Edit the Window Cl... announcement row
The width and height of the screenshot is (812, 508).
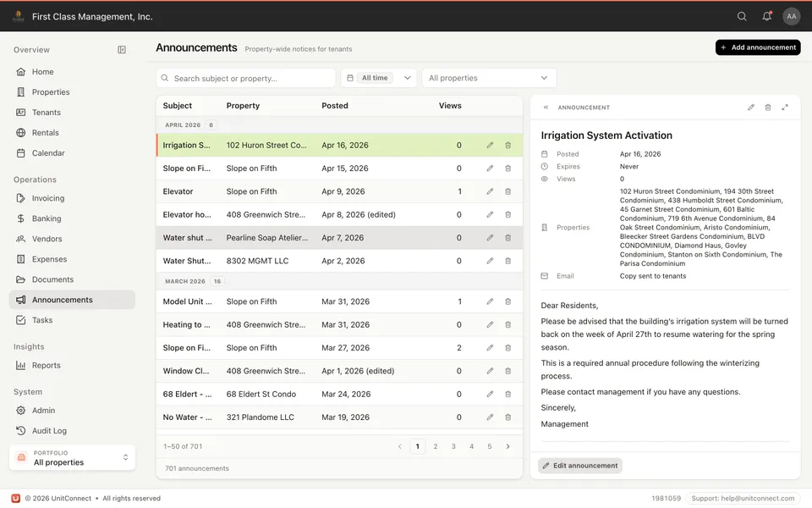coord(490,371)
